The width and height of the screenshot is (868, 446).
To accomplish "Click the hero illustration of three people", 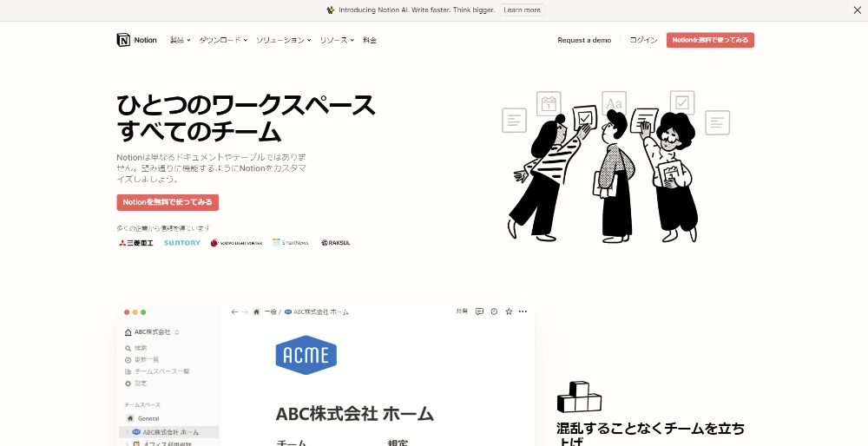I will point(615,166).
